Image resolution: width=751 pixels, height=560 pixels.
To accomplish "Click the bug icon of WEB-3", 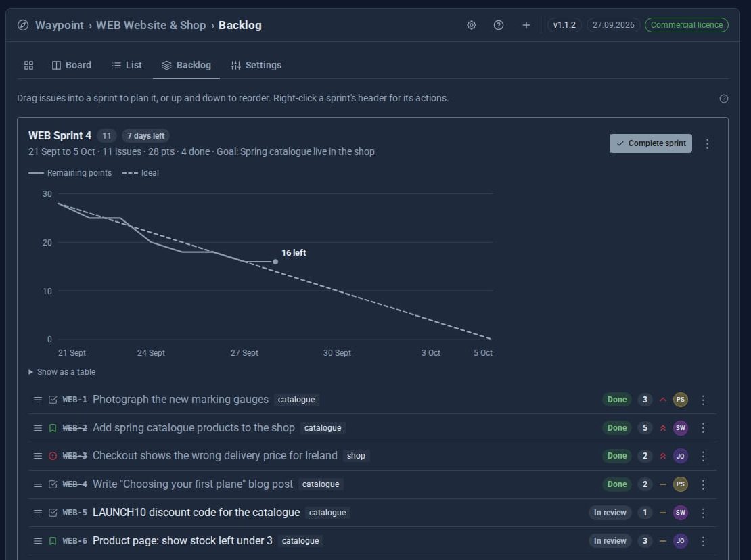I will pos(53,456).
